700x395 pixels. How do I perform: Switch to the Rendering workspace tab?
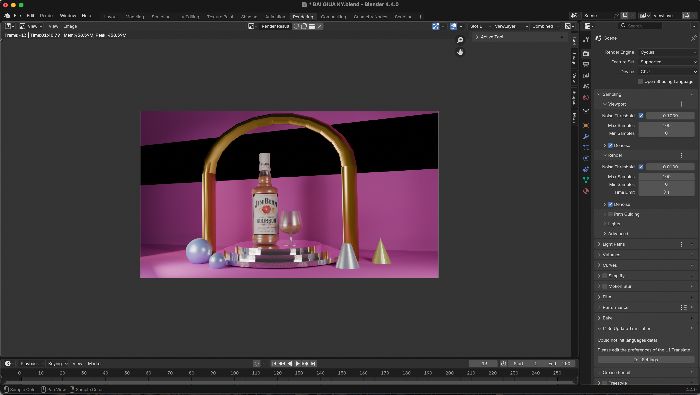[303, 16]
